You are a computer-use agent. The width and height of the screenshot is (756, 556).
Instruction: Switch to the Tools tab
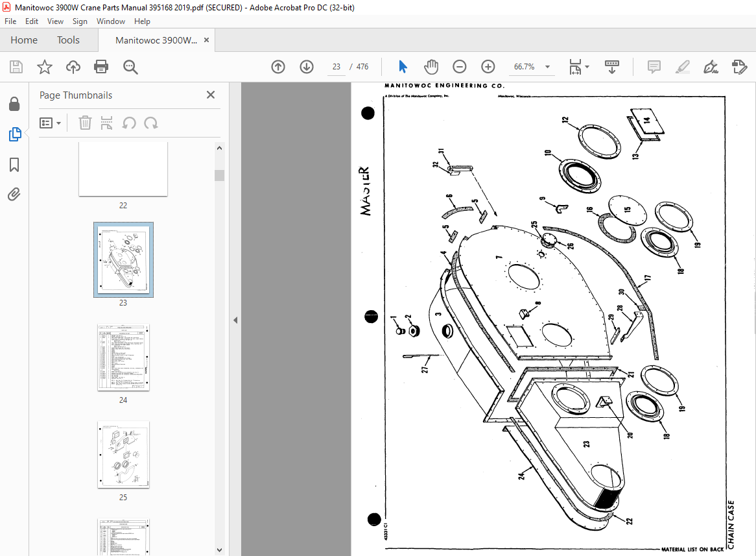[x=68, y=40]
